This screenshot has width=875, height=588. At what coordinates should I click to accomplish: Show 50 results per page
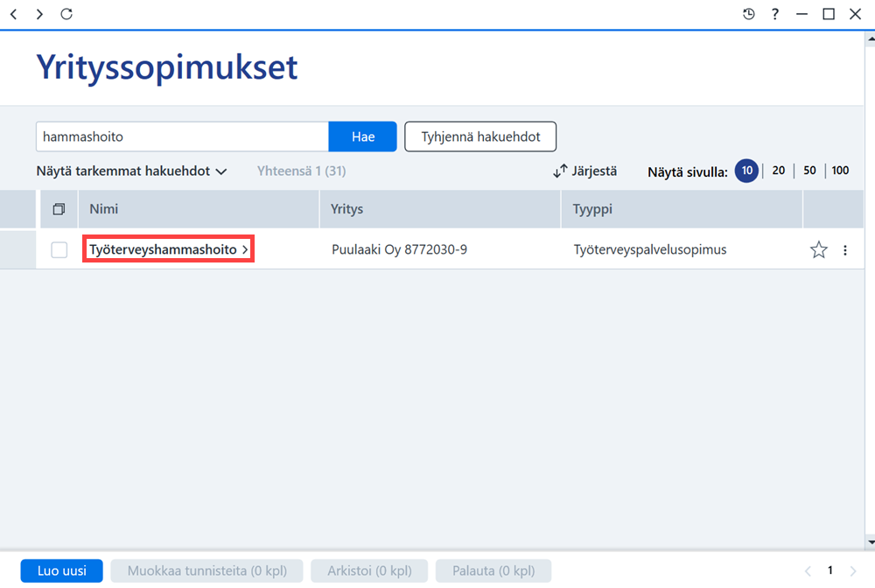809,171
